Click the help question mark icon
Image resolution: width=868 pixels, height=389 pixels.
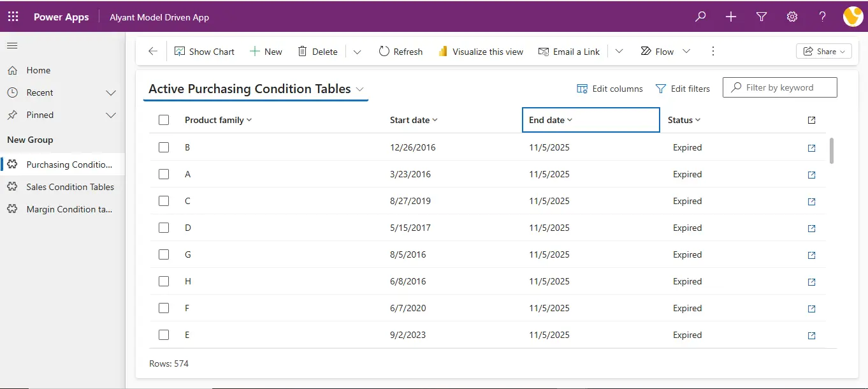click(x=823, y=17)
